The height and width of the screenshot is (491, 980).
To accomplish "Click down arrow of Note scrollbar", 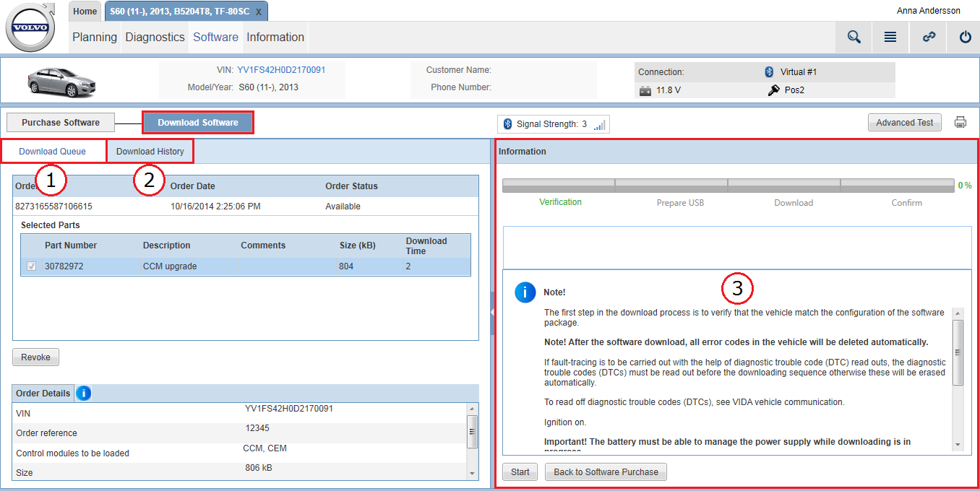I will point(958,445).
